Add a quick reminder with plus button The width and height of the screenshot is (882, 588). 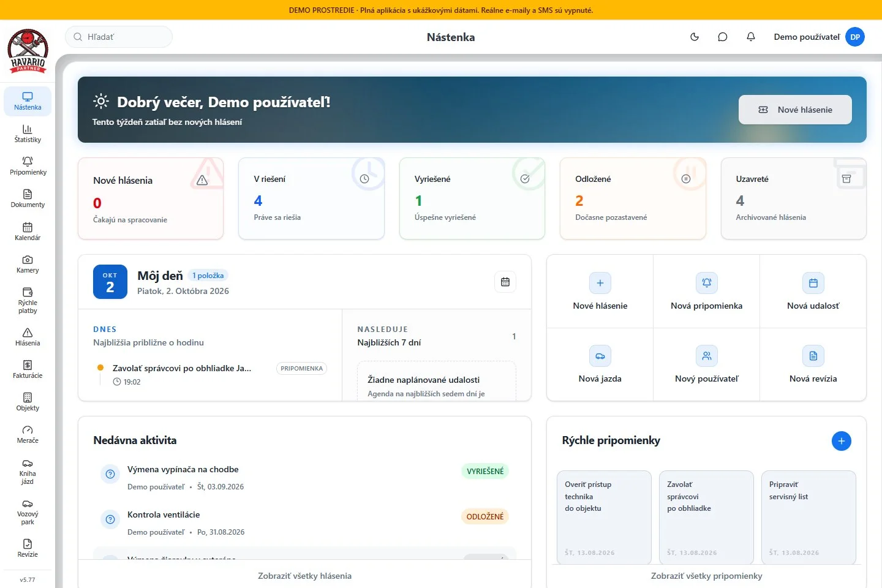tap(842, 441)
